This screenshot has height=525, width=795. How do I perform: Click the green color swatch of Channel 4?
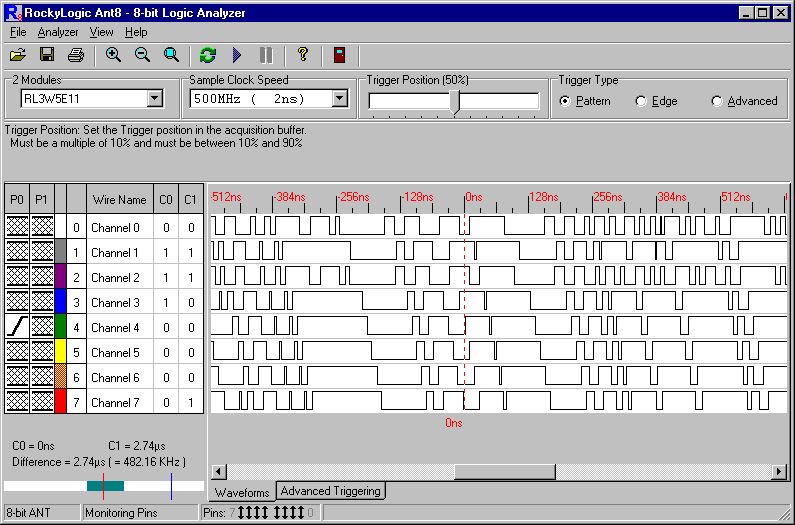point(60,327)
